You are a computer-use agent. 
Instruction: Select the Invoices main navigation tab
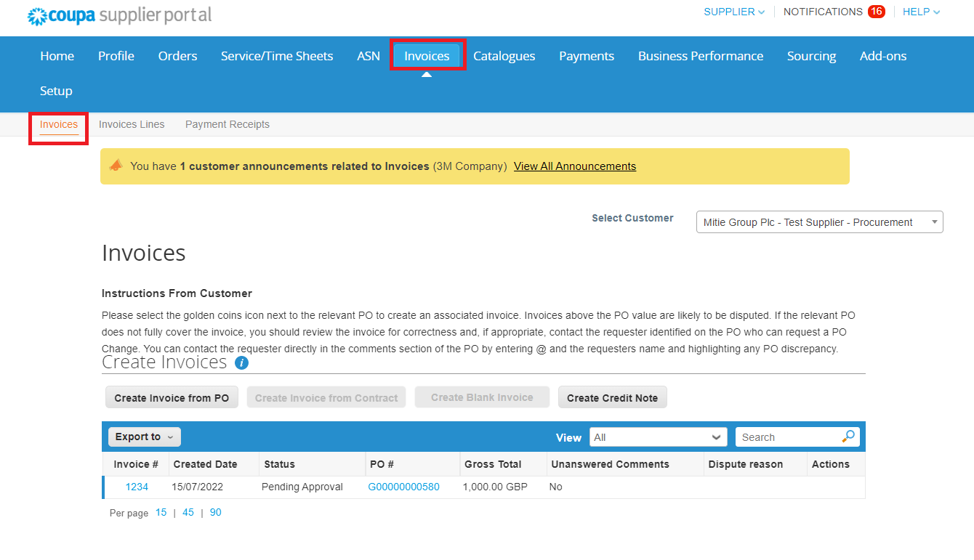click(427, 56)
